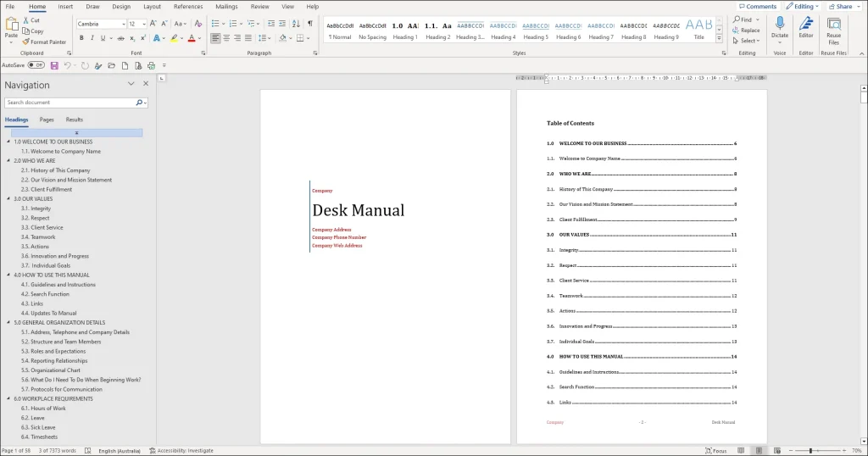Switch to Pages tab in Navigation pane
This screenshot has width=868, height=456.
pos(47,120)
